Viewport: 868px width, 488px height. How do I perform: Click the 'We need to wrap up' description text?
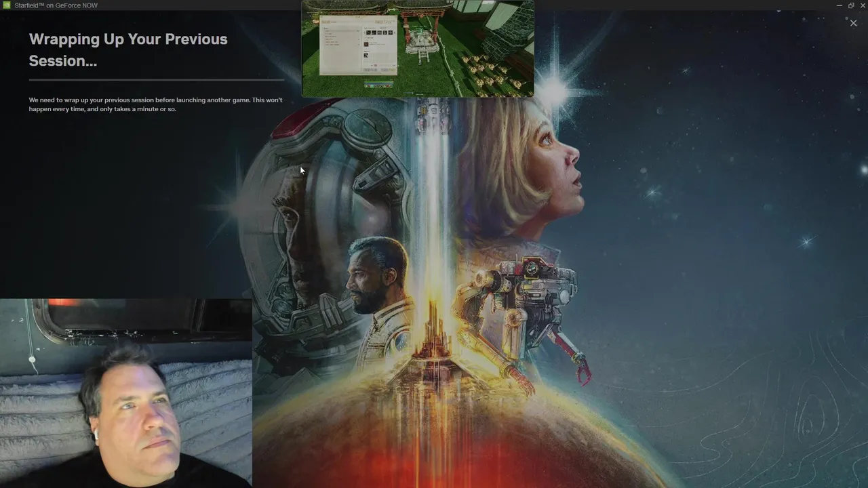155,104
